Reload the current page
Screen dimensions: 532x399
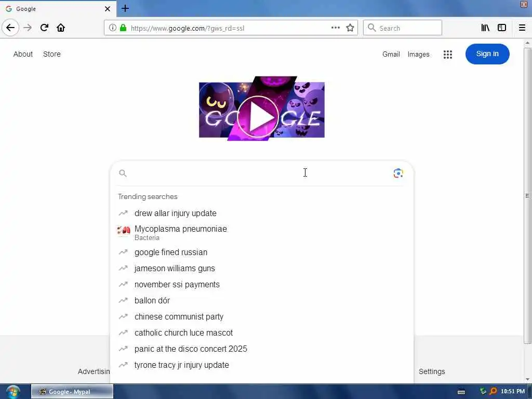click(44, 28)
